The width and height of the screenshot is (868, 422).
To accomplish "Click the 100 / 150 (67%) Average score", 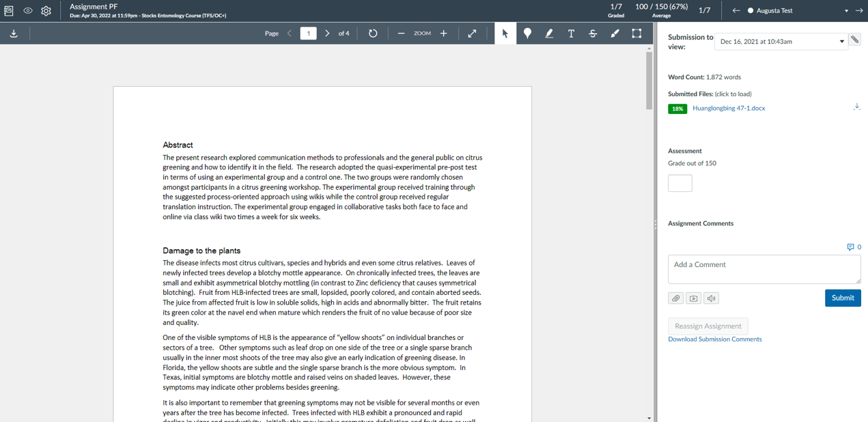I will click(661, 10).
